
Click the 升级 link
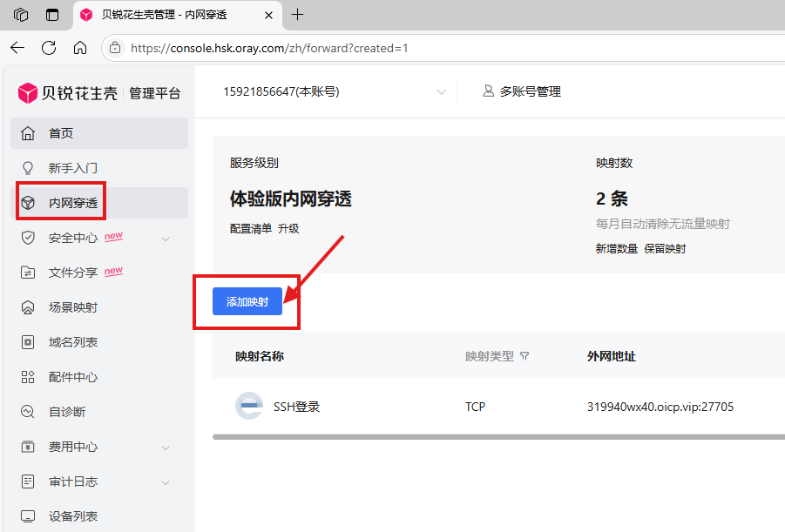(288, 229)
